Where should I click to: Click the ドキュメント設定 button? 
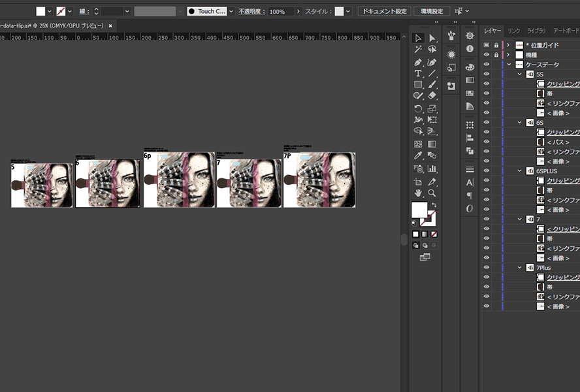(x=384, y=12)
